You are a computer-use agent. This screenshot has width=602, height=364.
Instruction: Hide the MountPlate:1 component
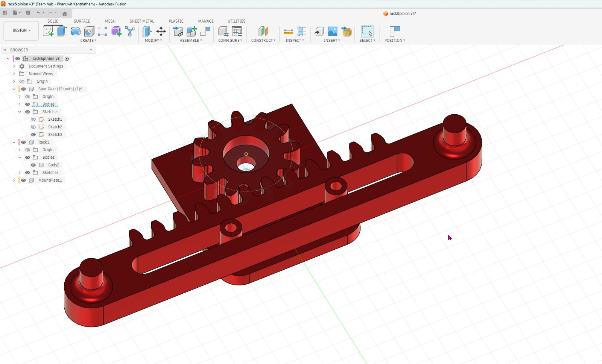click(23, 180)
